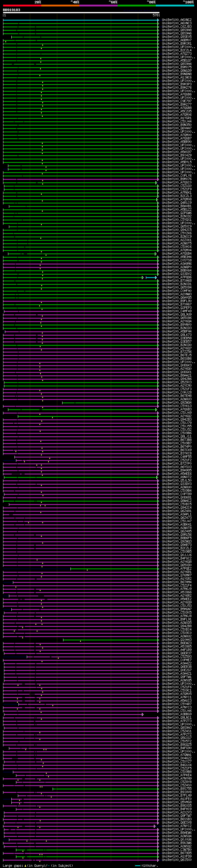Select the UniRef100_O04622 label
Screen dimensions: 197x868
(177, 758)
